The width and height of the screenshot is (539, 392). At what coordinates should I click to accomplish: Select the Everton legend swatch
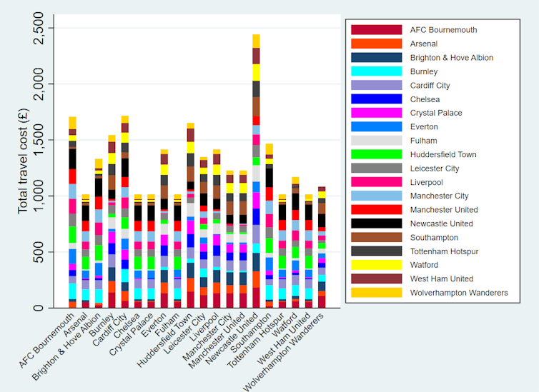(377, 126)
